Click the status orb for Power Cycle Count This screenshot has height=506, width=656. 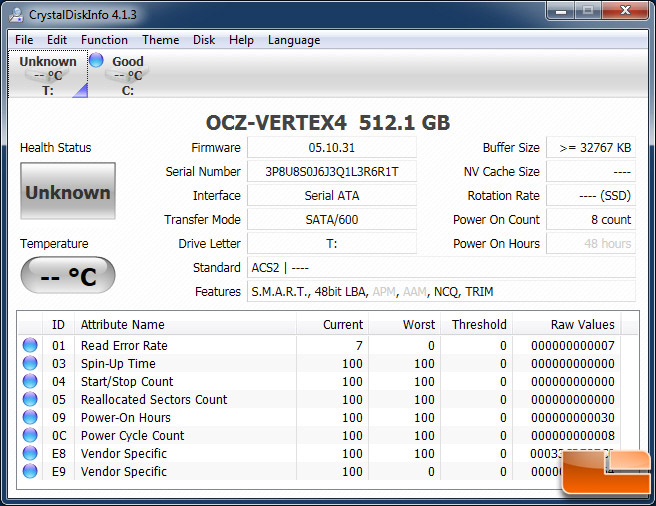point(30,435)
